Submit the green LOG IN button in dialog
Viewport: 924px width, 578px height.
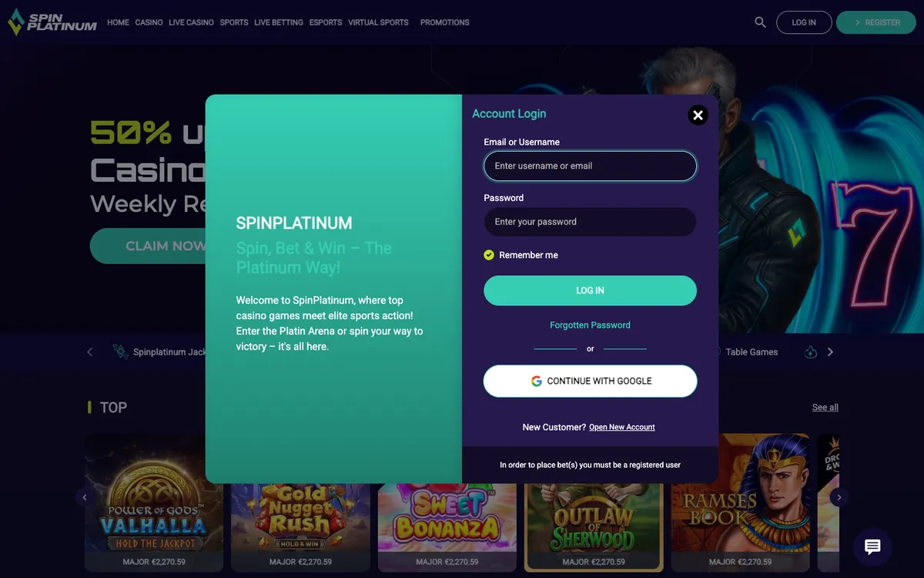(590, 291)
